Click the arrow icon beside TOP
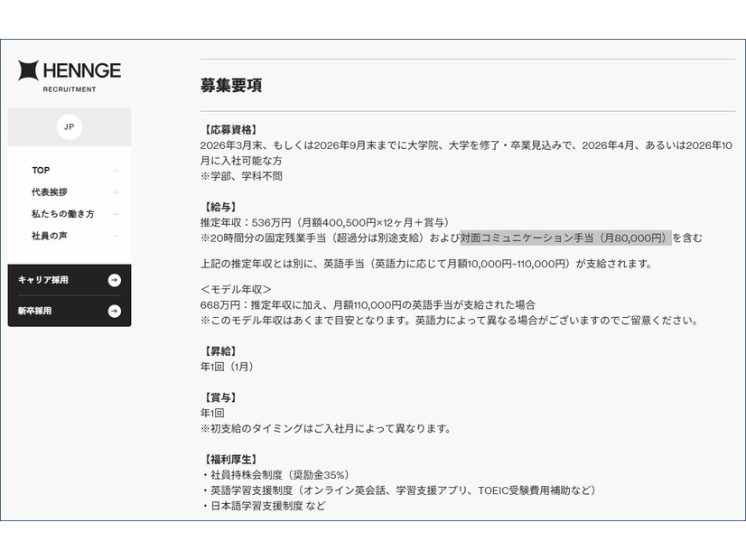Viewport: 746px width, 560px height. tap(116, 170)
